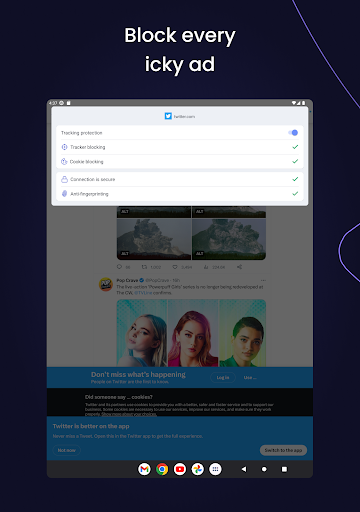The image size is (360, 512).
Task: Click the Log in button
Action: (x=223, y=378)
